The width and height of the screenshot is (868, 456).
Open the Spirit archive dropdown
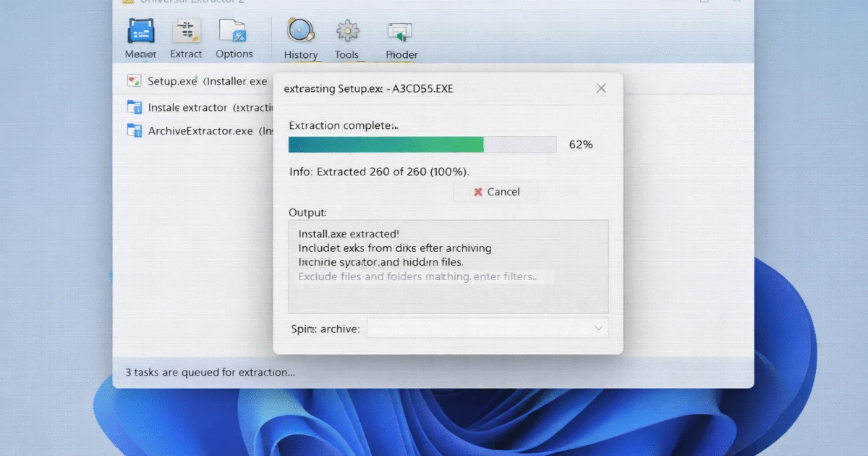(488, 328)
